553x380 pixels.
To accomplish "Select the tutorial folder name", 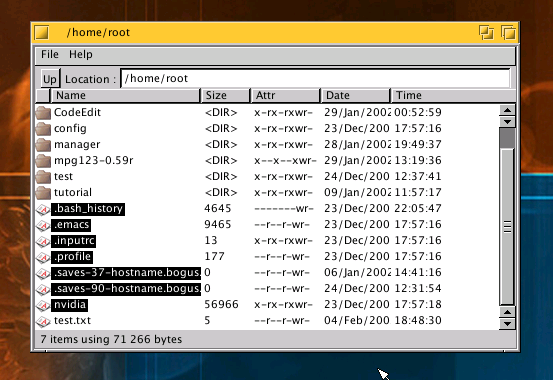I will tap(73, 193).
